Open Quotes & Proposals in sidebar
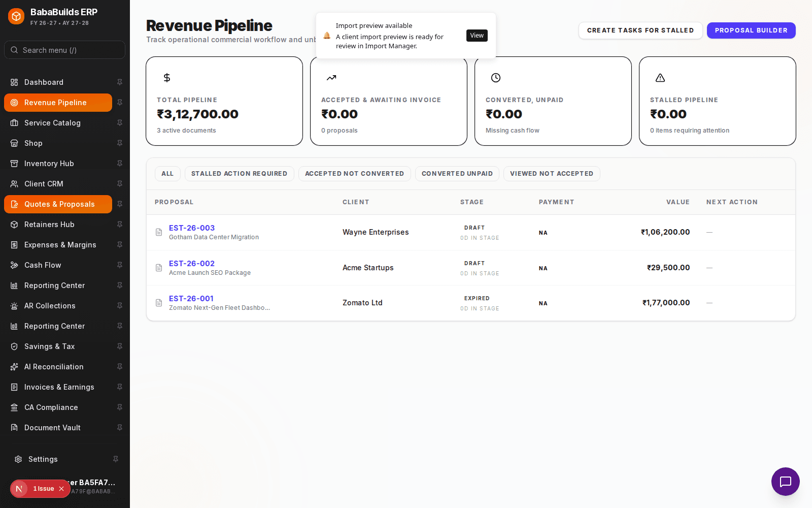 coord(58,204)
